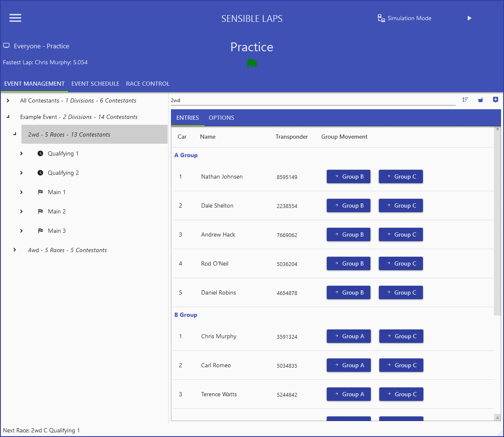Open the Options tab

click(221, 118)
